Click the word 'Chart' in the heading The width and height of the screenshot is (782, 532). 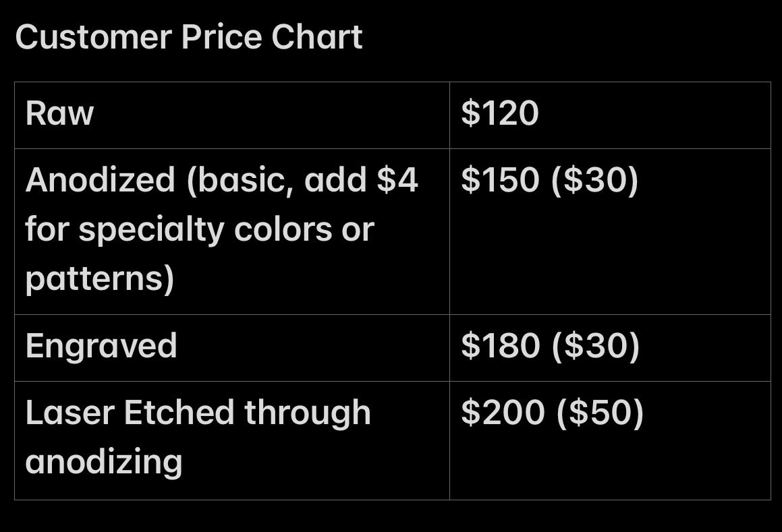(x=316, y=37)
